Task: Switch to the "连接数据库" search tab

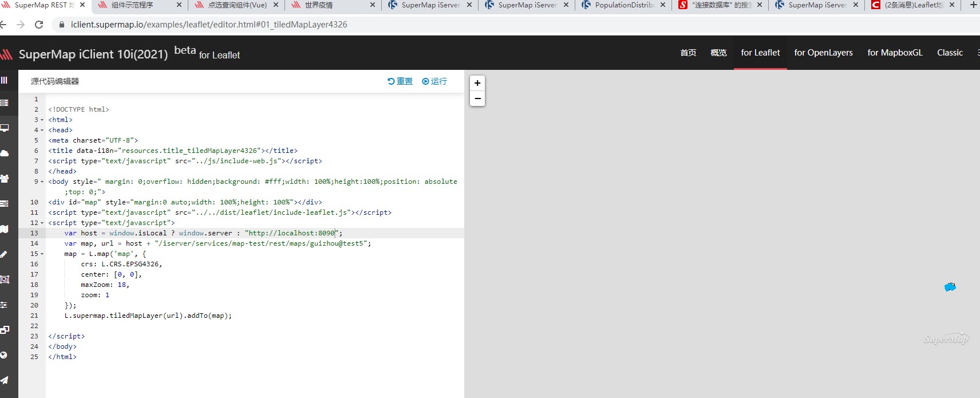Action: (x=721, y=5)
